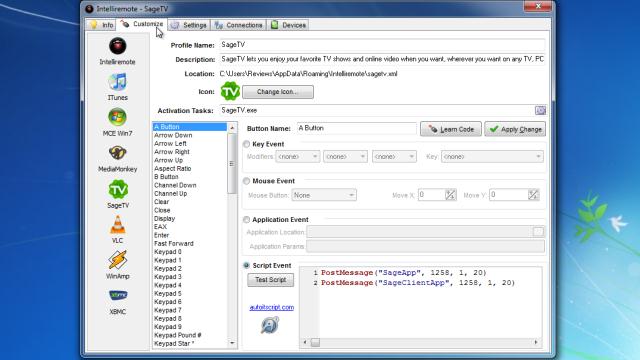The height and width of the screenshot is (360, 640).
Task: Open the Activation Tasks browse icon
Action: [x=540, y=110]
